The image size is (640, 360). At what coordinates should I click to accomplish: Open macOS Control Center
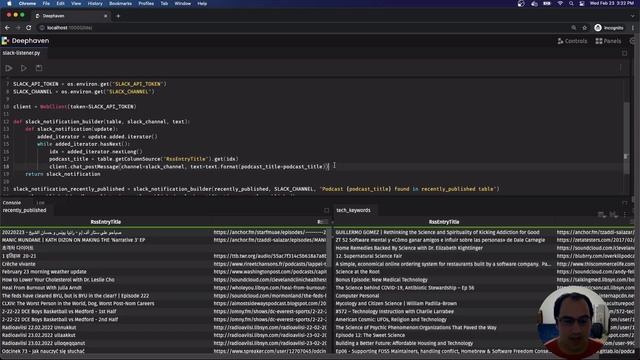(x=582, y=4)
